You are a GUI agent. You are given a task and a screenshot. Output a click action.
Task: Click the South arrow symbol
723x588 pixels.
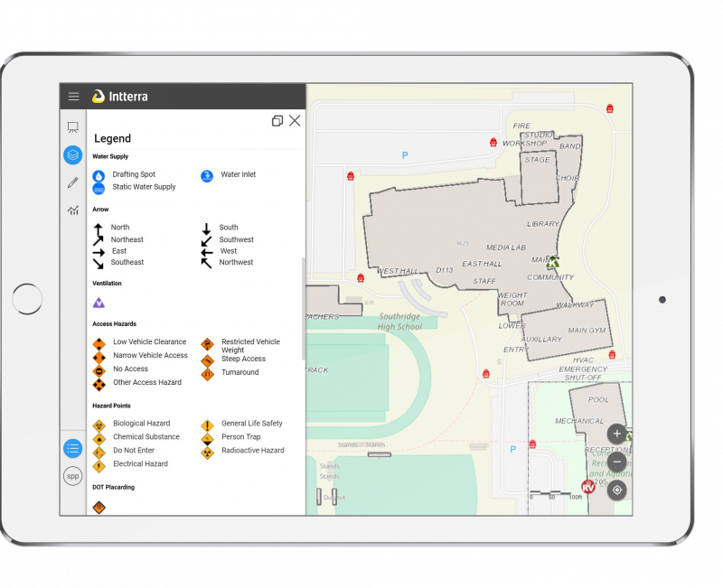point(206,229)
